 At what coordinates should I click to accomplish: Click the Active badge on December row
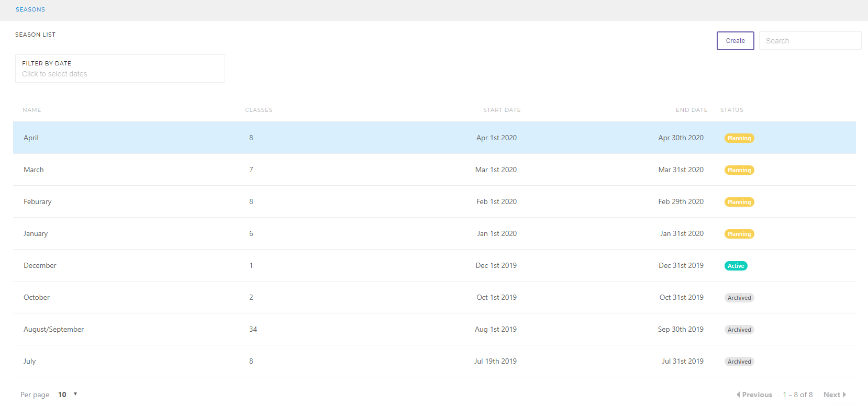tap(736, 266)
